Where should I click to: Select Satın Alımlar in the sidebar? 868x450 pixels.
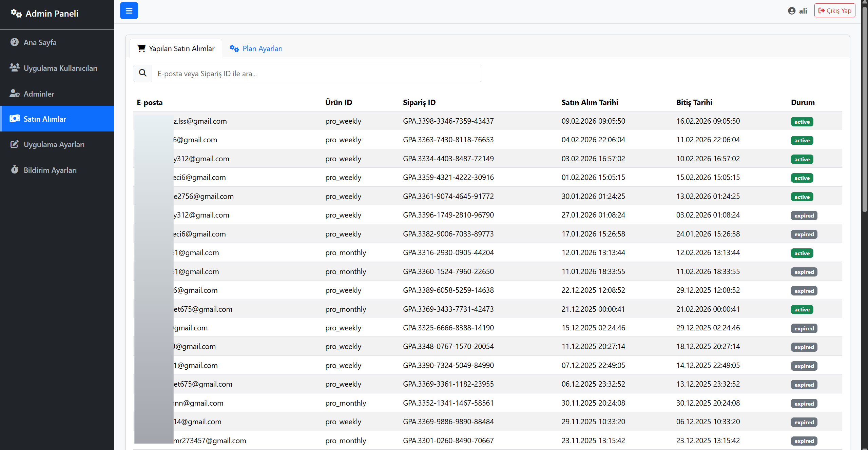[57, 119]
